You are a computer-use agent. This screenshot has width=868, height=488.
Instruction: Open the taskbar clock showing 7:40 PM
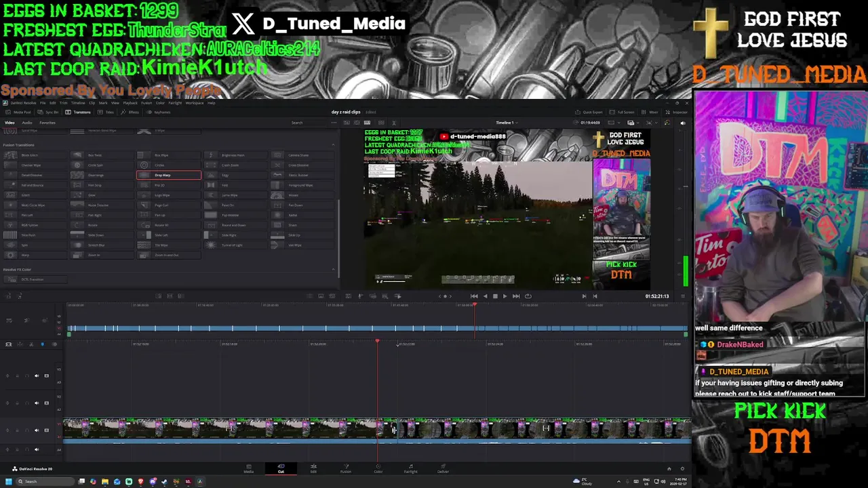(x=678, y=481)
